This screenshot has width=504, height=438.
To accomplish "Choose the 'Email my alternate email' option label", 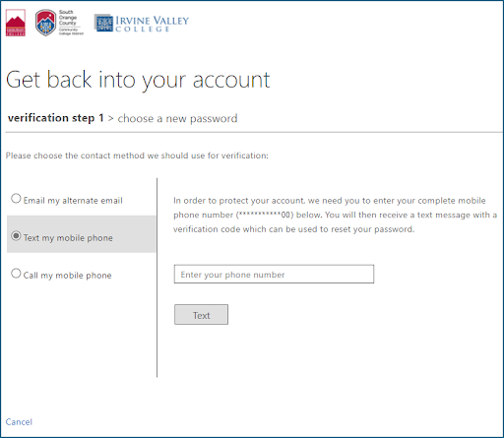I will click(73, 201).
